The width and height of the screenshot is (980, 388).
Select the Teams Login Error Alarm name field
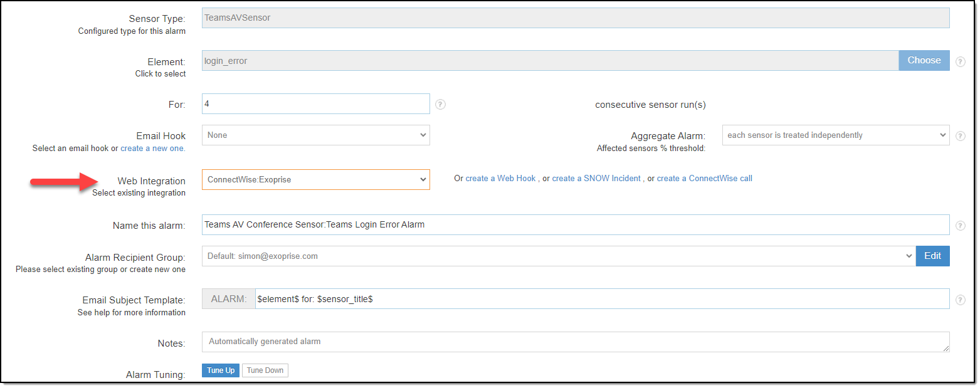click(x=574, y=224)
